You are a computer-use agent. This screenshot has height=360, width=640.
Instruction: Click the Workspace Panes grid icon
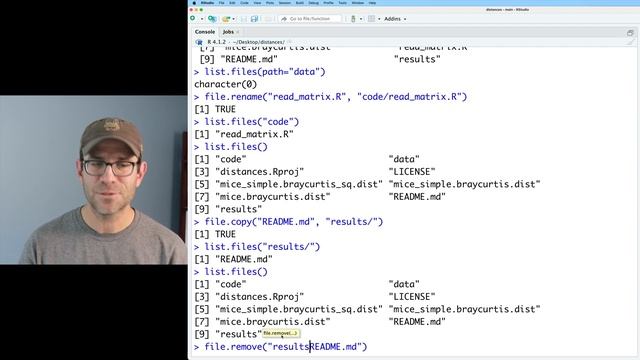pos(371,19)
